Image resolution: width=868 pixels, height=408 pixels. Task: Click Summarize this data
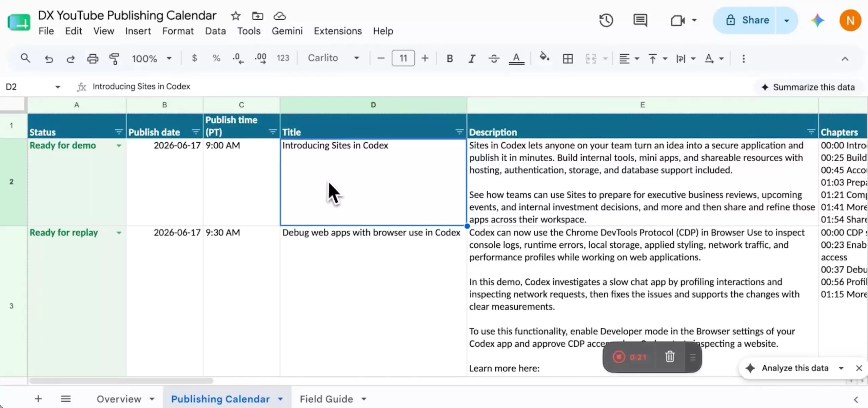pyautogui.click(x=808, y=87)
